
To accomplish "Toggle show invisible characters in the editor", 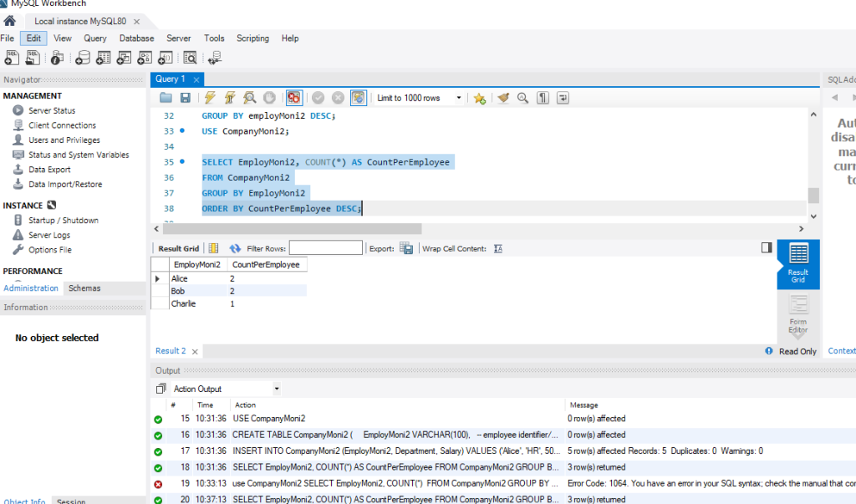I will (x=542, y=98).
